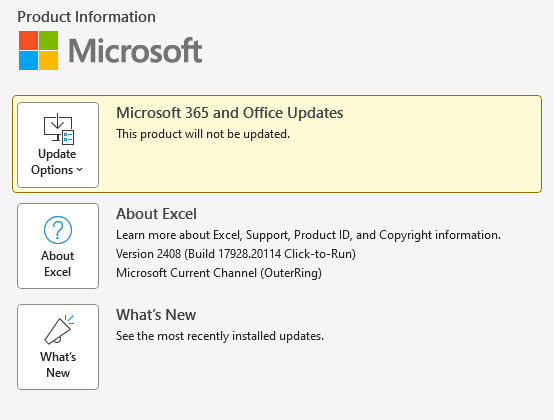Open the What's New button label
Viewport: 554px width, 420px height.
[x=58, y=365]
